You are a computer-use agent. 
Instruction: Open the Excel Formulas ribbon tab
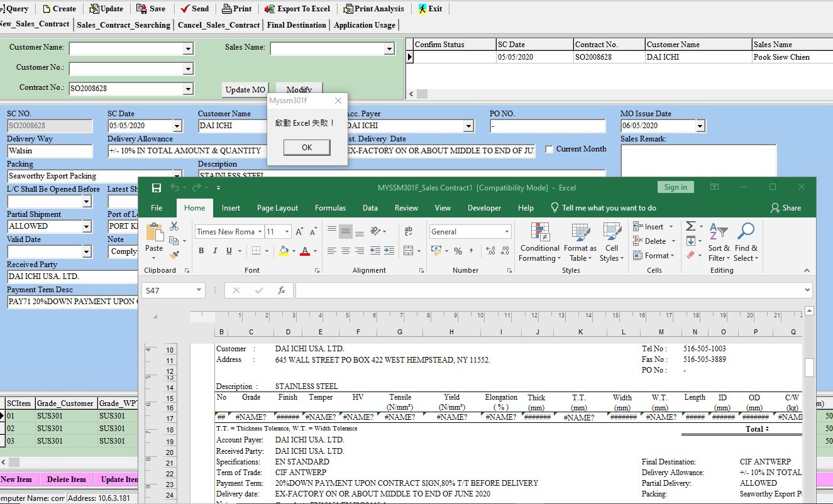point(330,208)
